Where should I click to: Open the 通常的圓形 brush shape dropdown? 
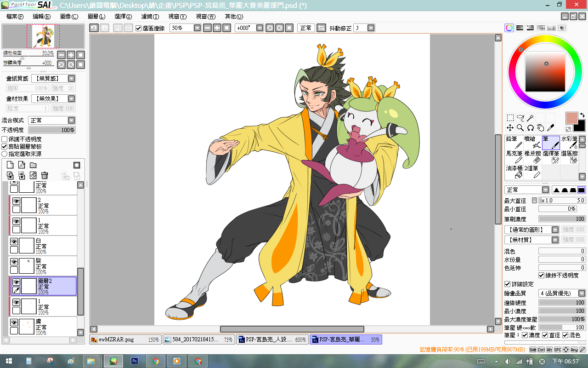click(x=555, y=230)
